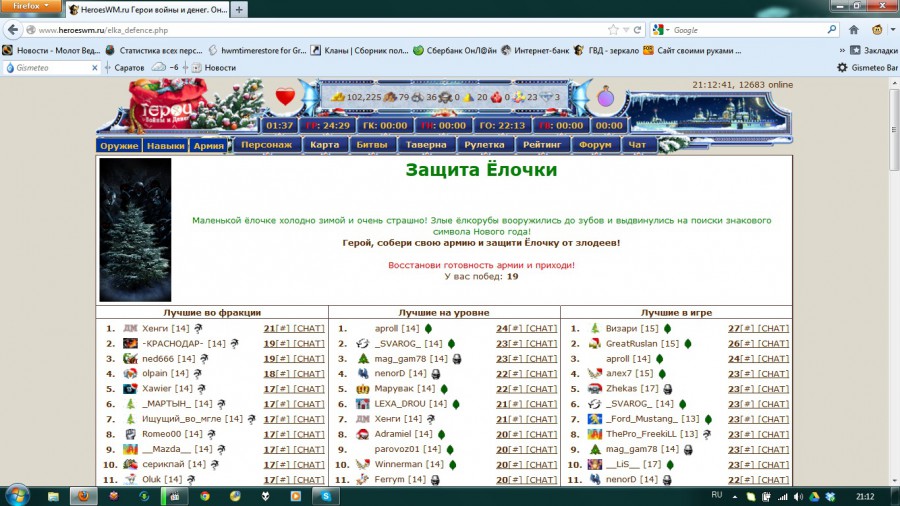Click the 01:37 timer
This screenshot has height=506, width=900.
pos(280,126)
